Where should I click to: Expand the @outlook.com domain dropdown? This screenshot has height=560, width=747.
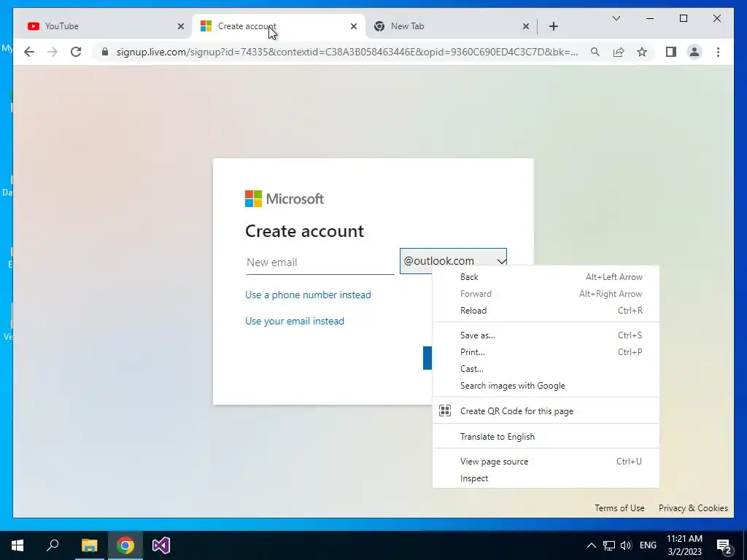coord(453,261)
